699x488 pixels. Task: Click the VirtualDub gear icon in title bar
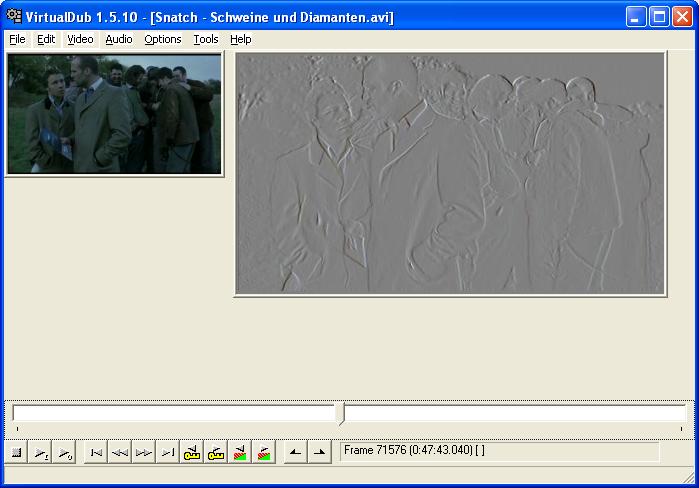coord(14,16)
